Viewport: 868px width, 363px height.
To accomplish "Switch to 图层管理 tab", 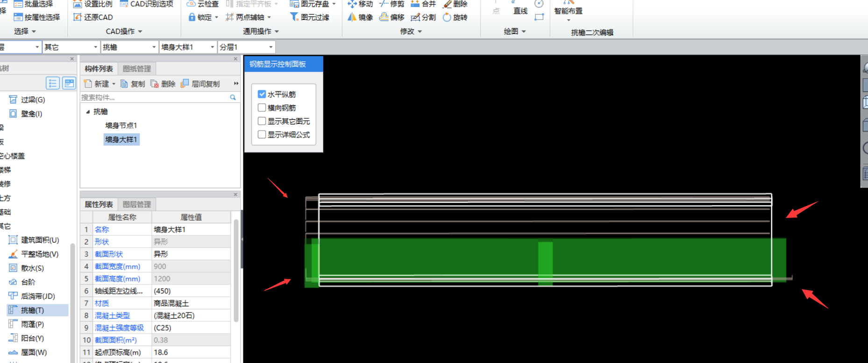I will pyautogui.click(x=137, y=204).
